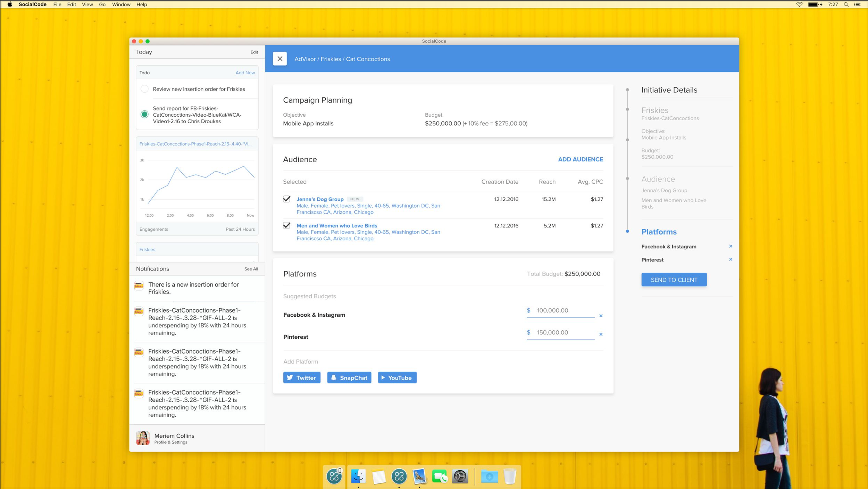This screenshot has width=868, height=489.
Task: Open Spotlight search in menu bar
Action: (x=846, y=5)
